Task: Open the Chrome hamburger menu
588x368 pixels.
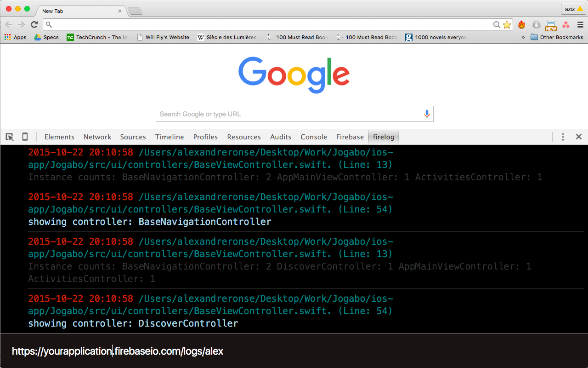Action: (580, 25)
